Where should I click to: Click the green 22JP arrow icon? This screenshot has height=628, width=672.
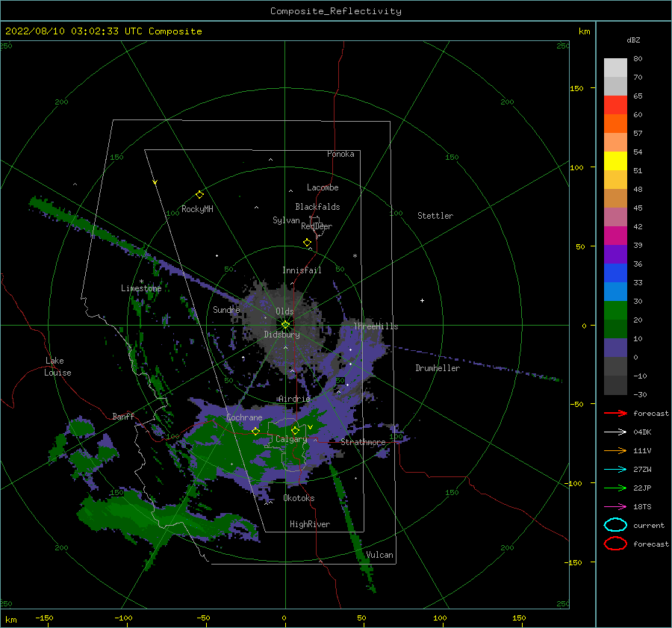pyautogui.click(x=615, y=488)
